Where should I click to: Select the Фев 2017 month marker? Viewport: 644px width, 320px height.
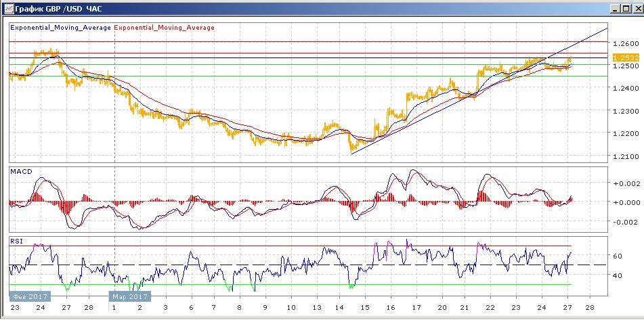[29, 296]
